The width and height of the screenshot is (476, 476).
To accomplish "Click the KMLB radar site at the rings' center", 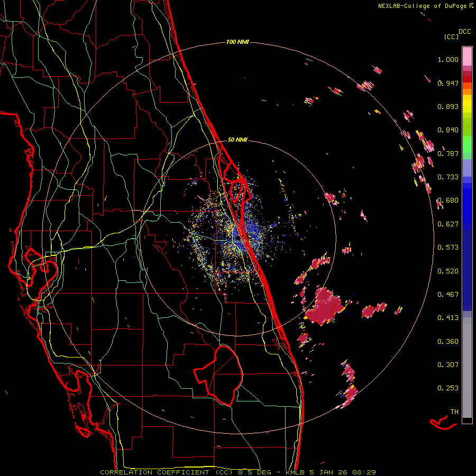I will pos(238,239).
